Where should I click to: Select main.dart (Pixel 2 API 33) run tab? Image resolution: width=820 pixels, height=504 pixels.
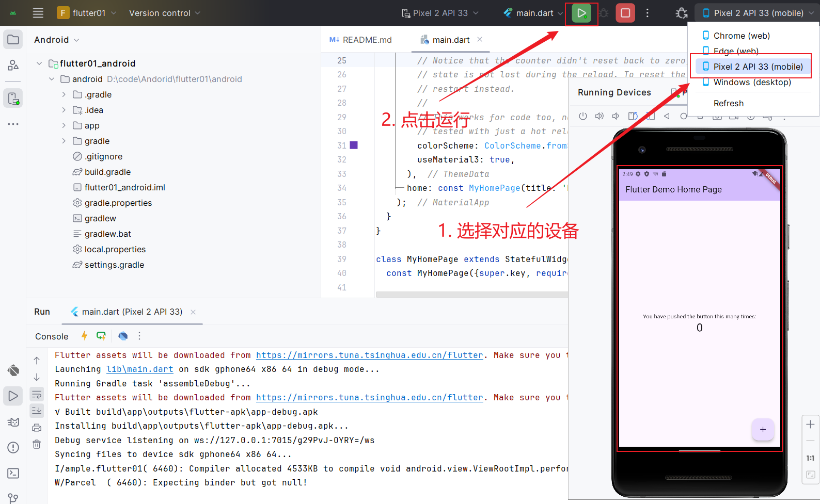[132, 312]
